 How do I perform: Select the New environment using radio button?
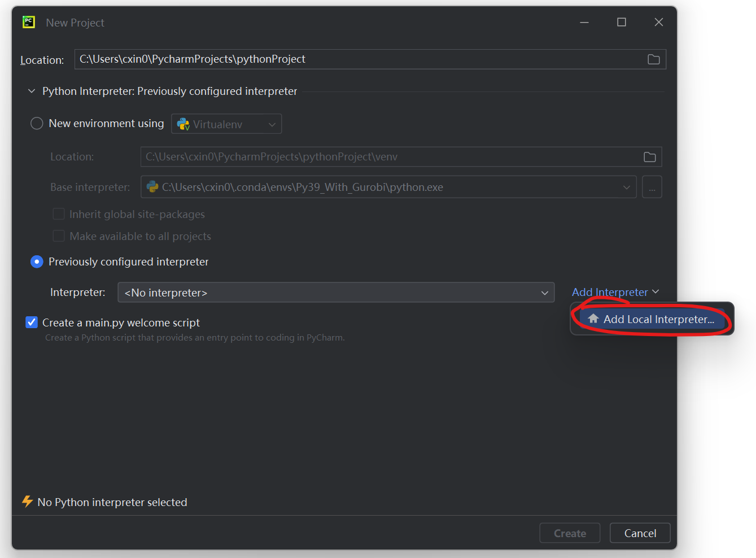[x=37, y=124]
